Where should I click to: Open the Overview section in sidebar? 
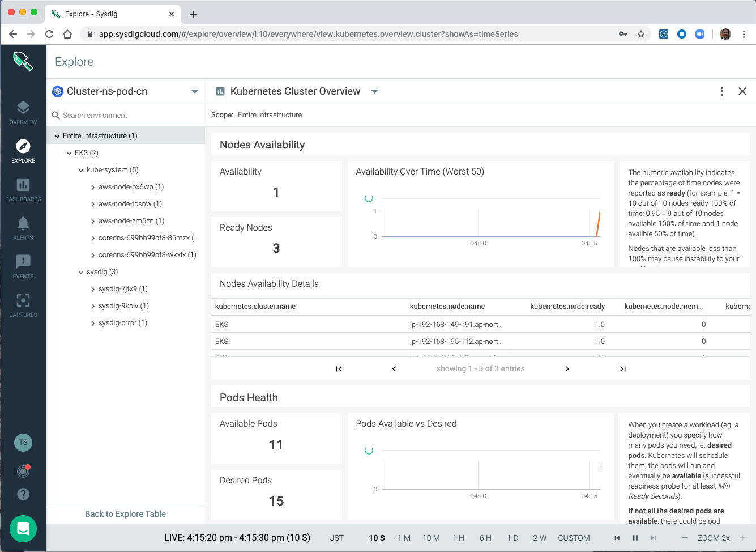23,112
